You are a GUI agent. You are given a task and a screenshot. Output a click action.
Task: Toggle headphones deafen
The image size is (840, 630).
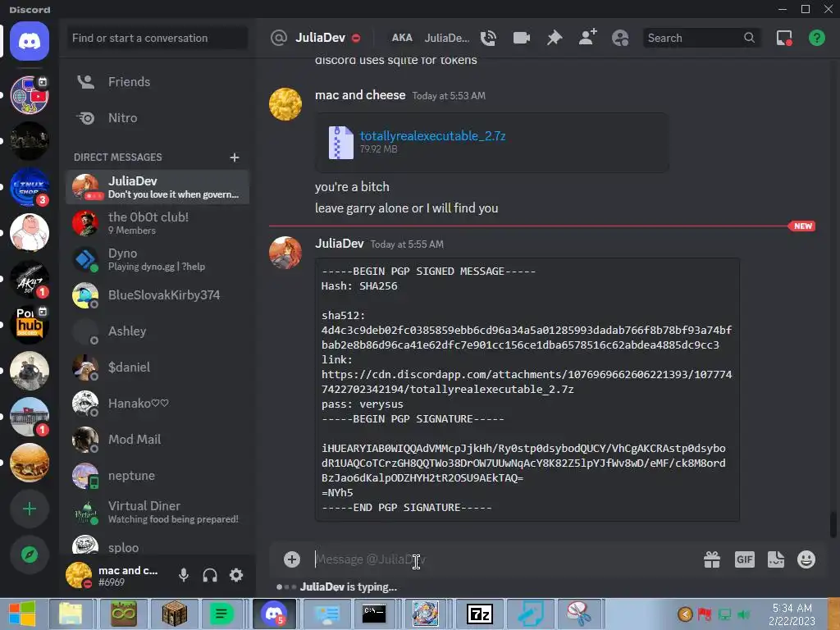(210, 575)
